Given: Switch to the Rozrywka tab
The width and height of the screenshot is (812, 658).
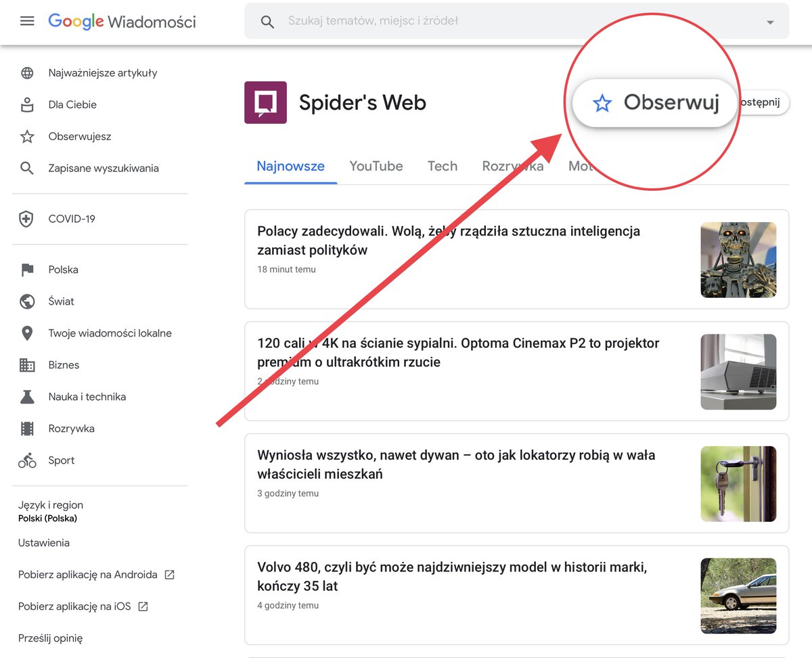Looking at the screenshot, I should click(x=513, y=166).
